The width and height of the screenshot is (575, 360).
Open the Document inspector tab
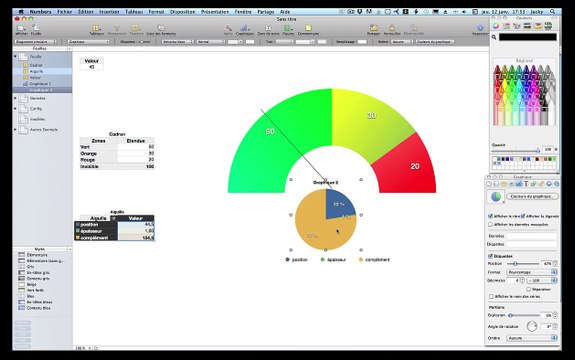tap(489, 184)
